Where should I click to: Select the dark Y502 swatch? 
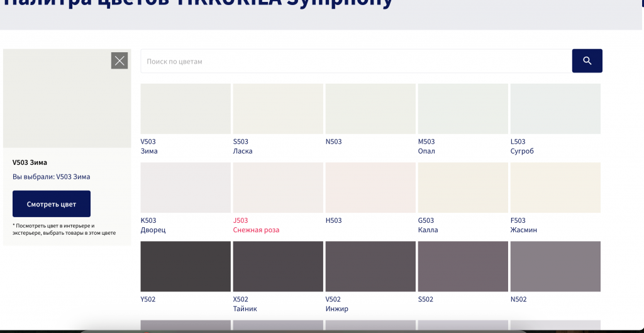(186, 266)
